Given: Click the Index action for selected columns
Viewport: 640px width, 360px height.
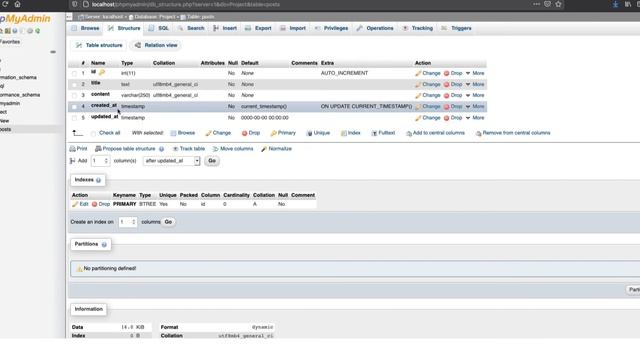Looking at the screenshot, I should pos(351,133).
